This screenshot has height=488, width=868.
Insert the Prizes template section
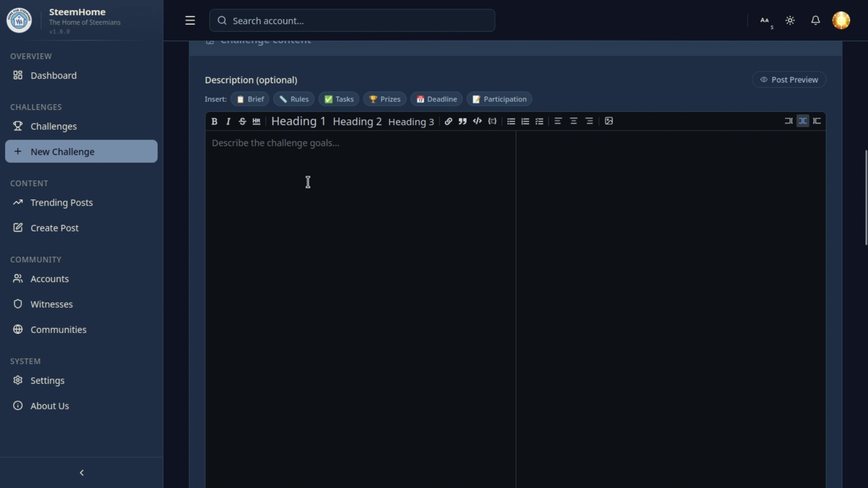coord(385,99)
